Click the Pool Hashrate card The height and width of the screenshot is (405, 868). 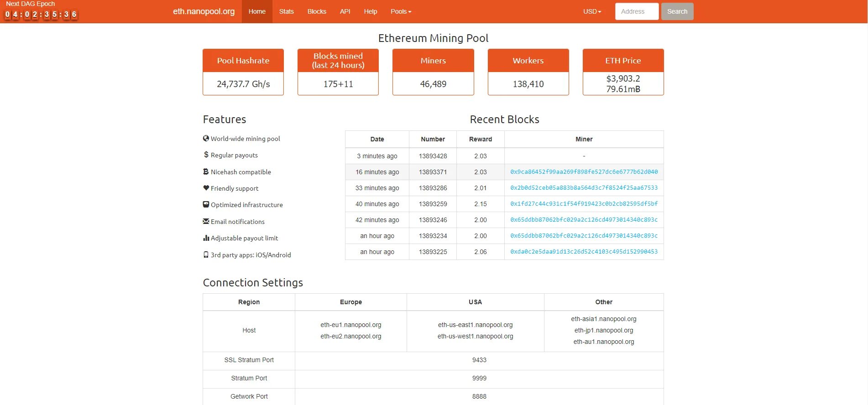[x=243, y=72]
